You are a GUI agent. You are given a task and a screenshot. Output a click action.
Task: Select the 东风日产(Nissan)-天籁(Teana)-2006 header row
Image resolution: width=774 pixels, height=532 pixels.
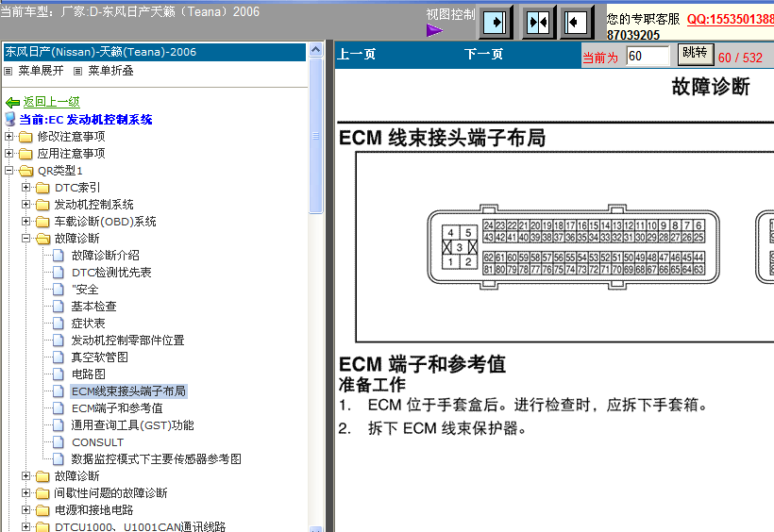[155, 52]
